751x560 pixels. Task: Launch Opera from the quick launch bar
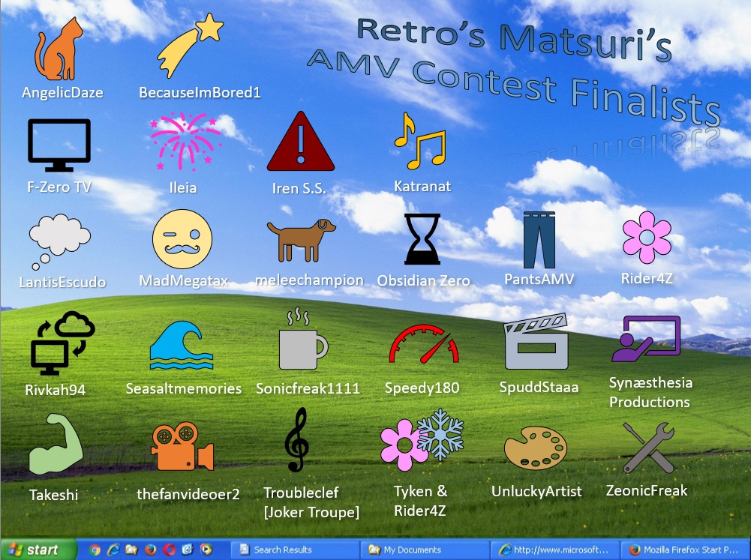point(169,550)
